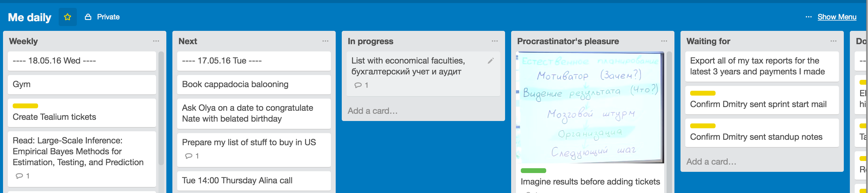Click comment icon on US shopping list card
This screenshot has width=868, height=193.
[189, 156]
